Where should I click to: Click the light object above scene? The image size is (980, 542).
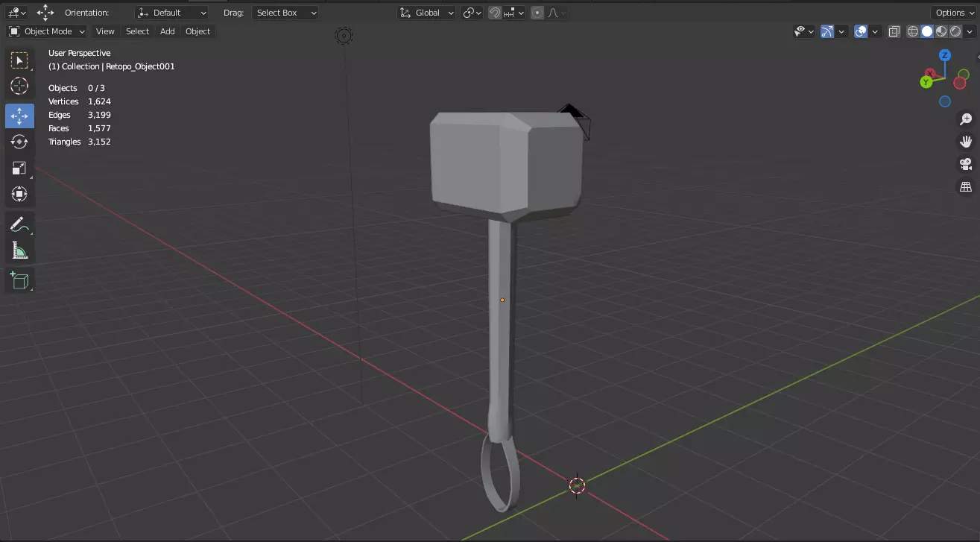(344, 35)
